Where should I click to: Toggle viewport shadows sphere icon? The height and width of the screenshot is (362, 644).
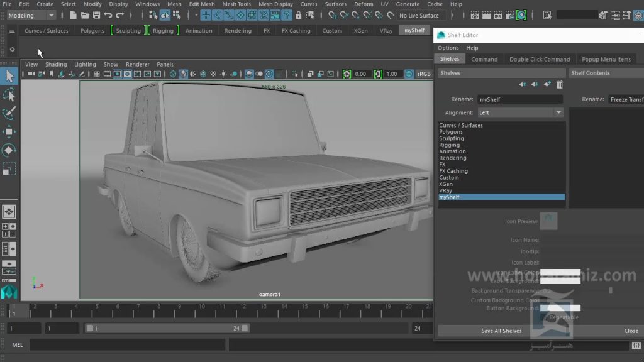[234, 74]
